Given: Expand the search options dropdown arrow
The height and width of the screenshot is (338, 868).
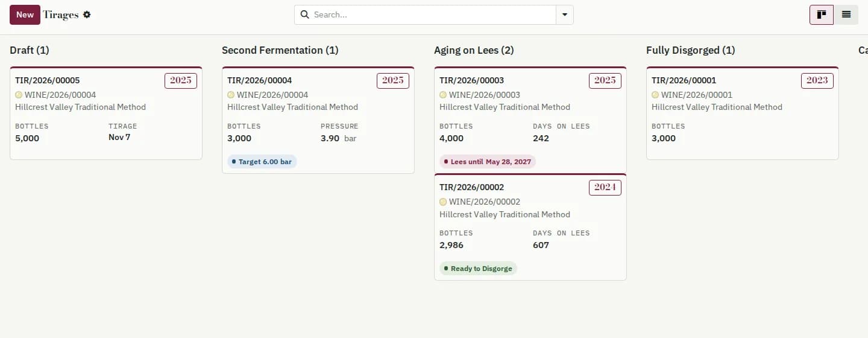Looking at the screenshot, I should 565,14.
